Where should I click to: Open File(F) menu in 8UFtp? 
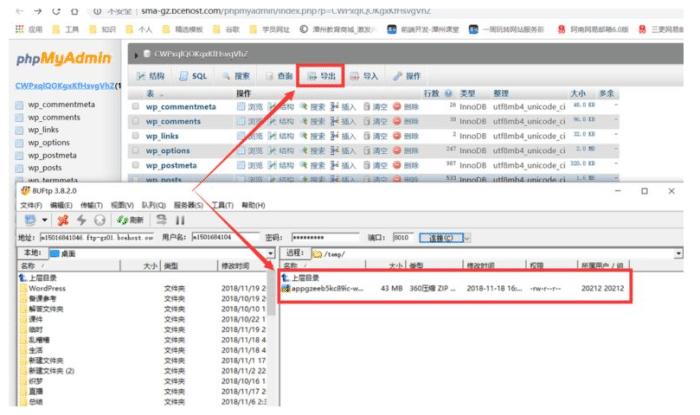31,205
